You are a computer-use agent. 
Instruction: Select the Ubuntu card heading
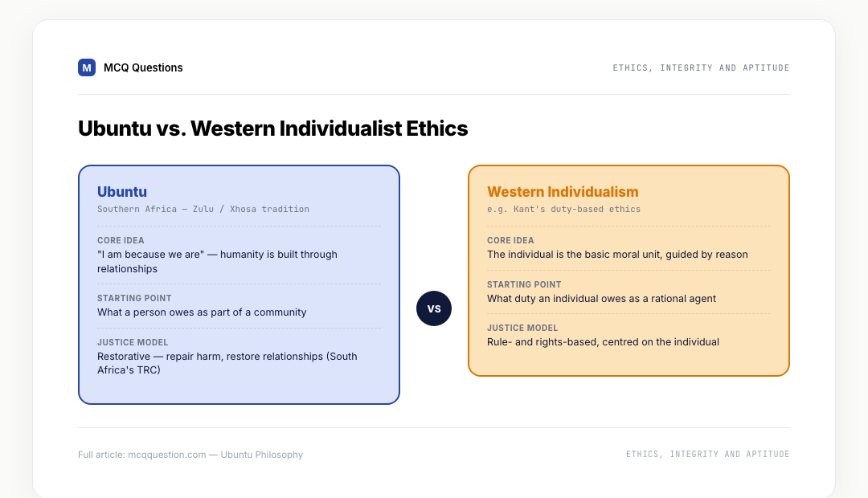tap(122, 191)
